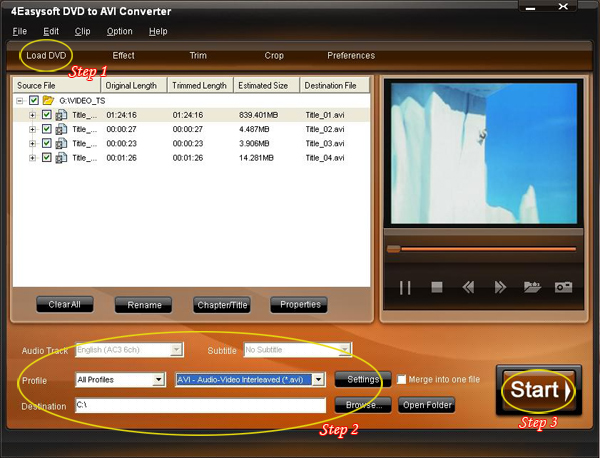600x458 pixels.
Task: Expand the Title_02.avi tree node
Action: 33,129
